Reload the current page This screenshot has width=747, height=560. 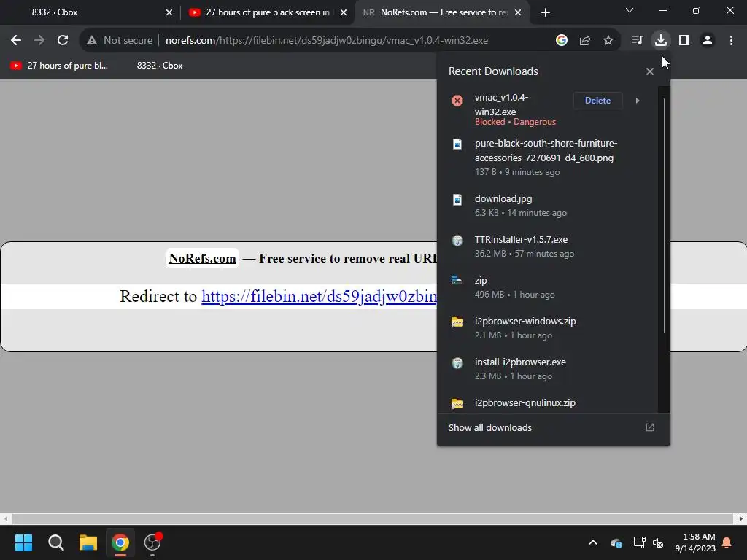click(63, 41)
